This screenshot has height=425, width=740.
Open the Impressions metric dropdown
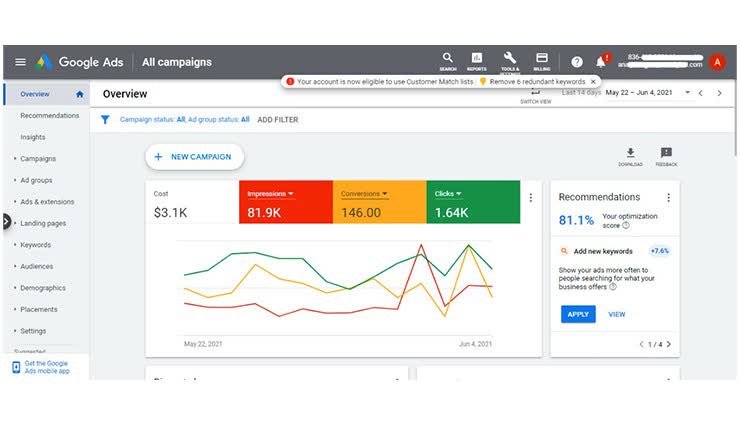[x=291, y=194]
